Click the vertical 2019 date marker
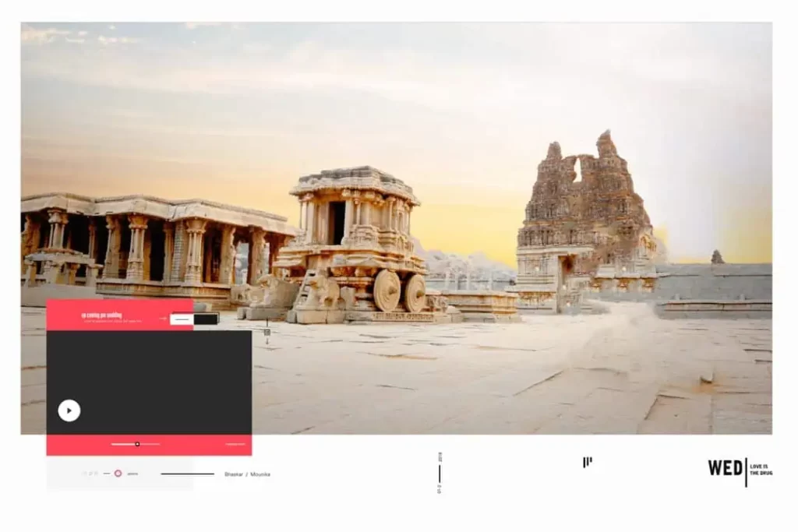This screenshot has width=798, height=532. 440,473
